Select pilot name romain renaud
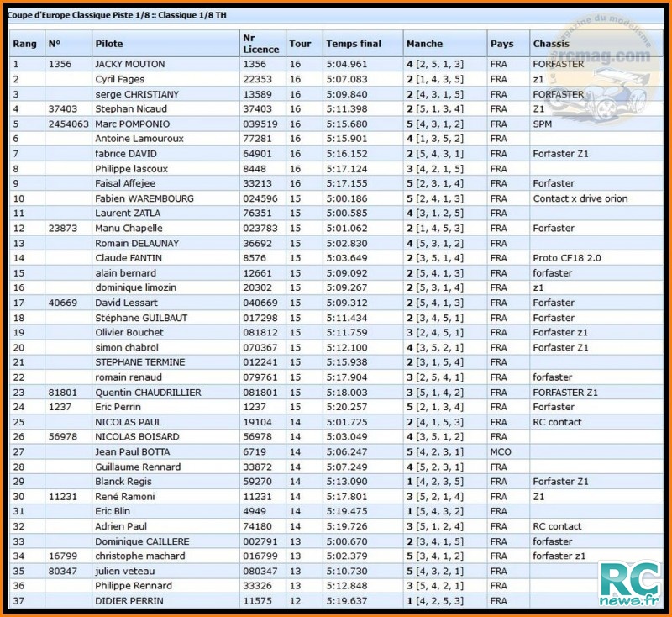This screenshot has width=672, height=617. [x=129, y=377]
